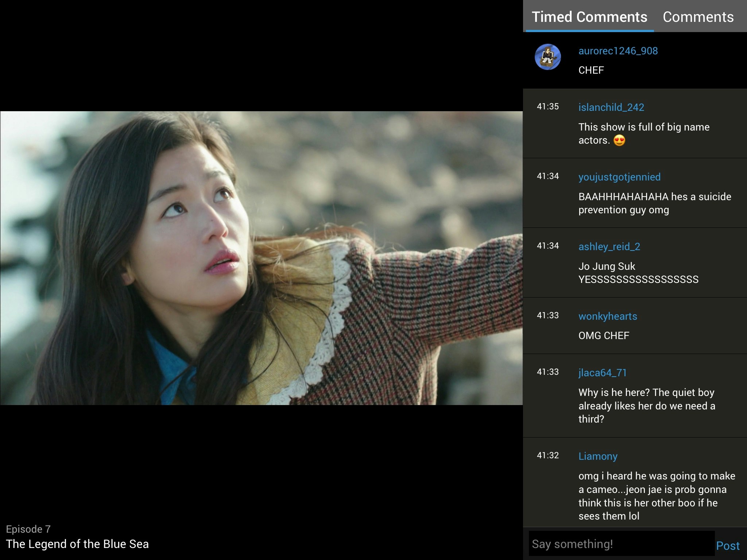The image size is (747, 560).
Task: Open wonkyhearts' profile
Action: [608, 317]
